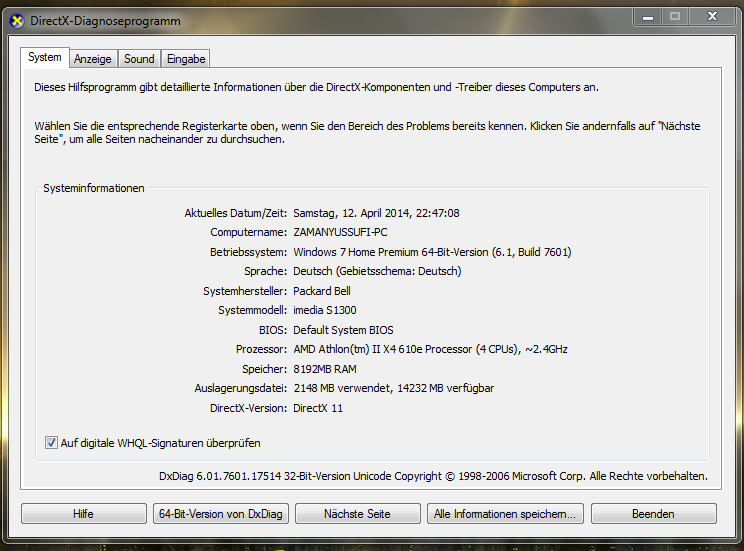This screenshot has height=551, width=744.
Task: Toggle the WHQL-Signaturen überprüfen checkbox
Action: [x=51, y=443]
